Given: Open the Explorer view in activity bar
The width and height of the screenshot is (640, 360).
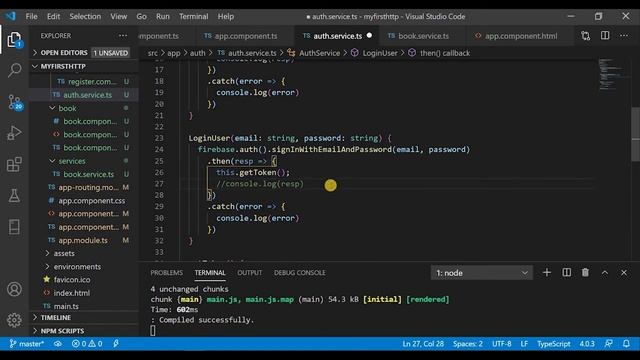Looking at the screenshot, I should [14, 40].
